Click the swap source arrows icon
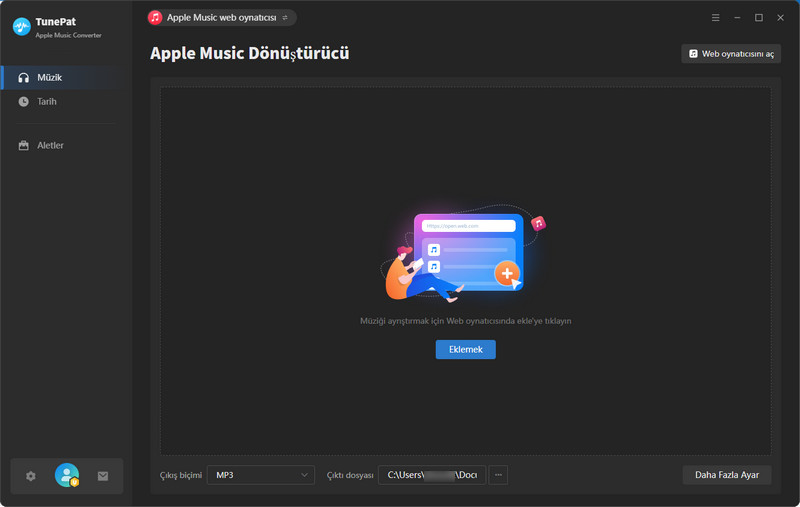The image size is (800, 507). (285, 18)
